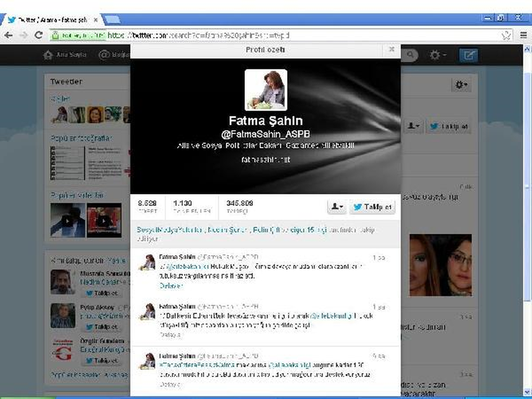Go to Ana Sayfa home icon
The width and height of the screenshot is (532, 399).
(48, 55)
